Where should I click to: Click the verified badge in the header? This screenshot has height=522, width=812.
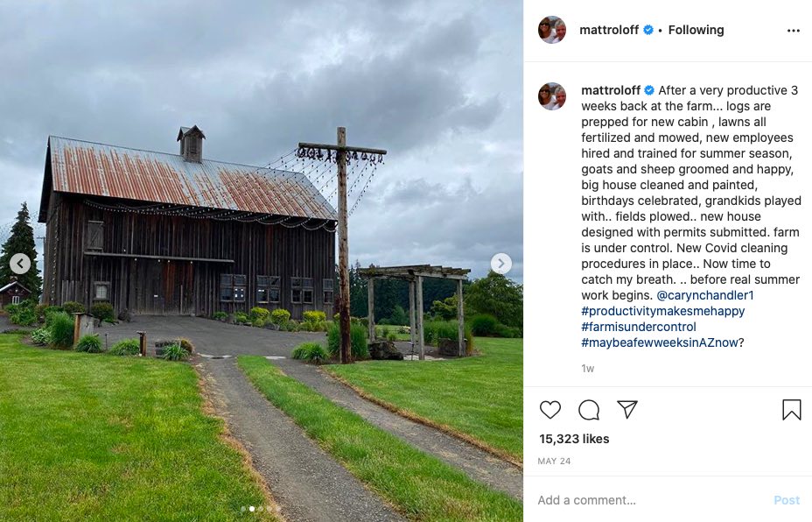click(x=648, y=31)
